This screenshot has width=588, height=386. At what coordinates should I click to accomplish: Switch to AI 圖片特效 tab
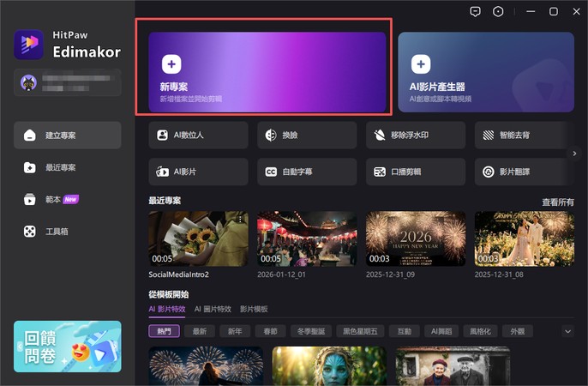pos(213,309)
